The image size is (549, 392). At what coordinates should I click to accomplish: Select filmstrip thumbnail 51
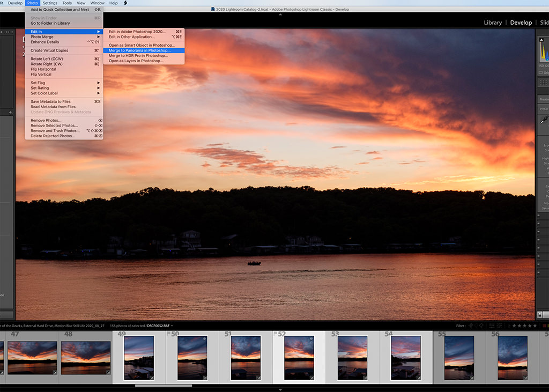click(246, 358)
